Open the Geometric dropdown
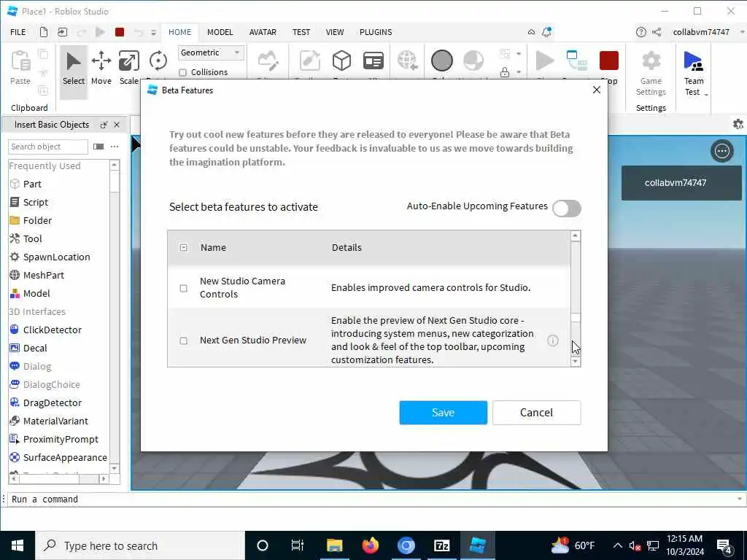This screenshot has height=560, width=747. point(211,52)
